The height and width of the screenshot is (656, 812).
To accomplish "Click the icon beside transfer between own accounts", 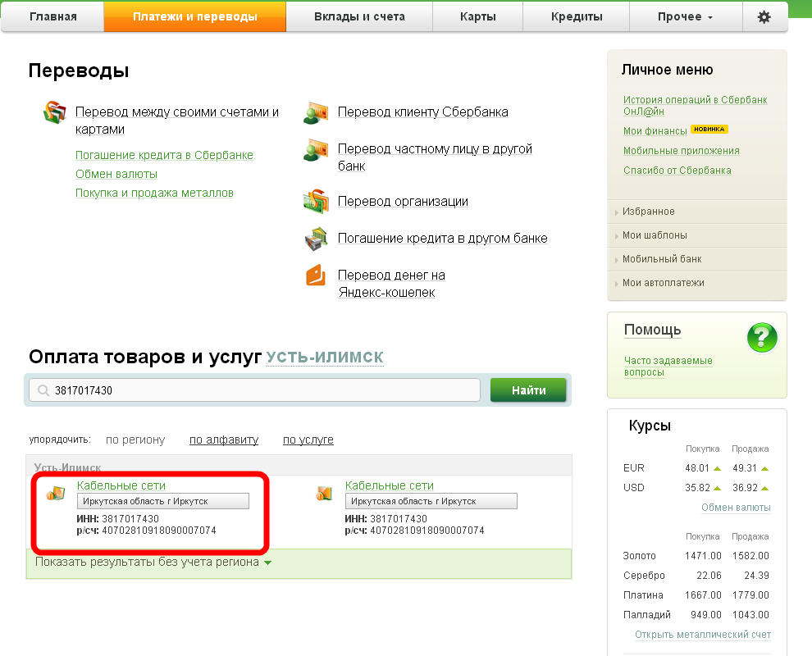I will [x=55, y=112].
